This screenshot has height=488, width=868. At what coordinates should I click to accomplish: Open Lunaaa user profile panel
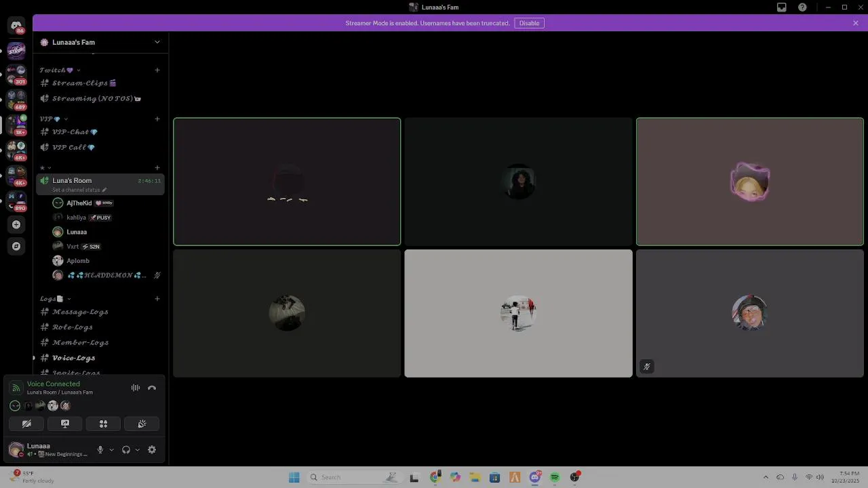click(x=48, y=449)
